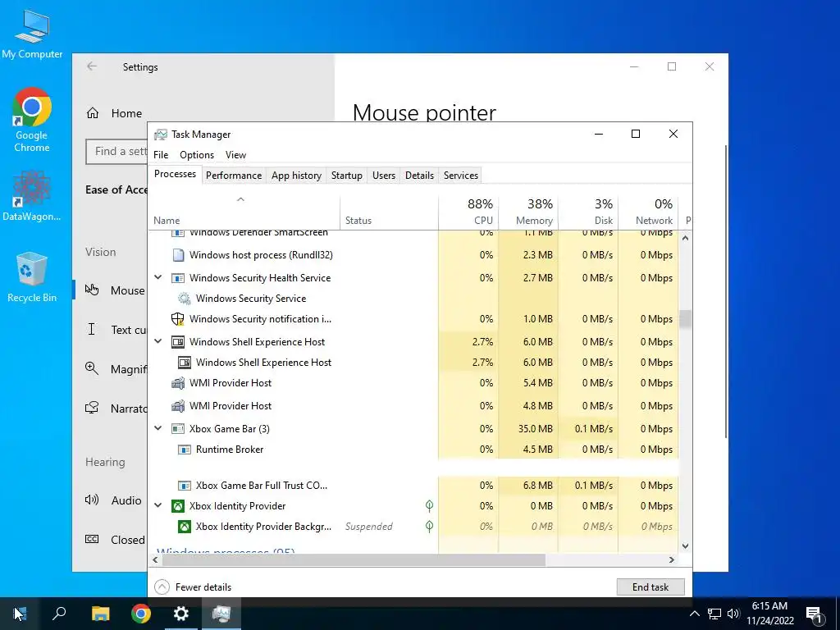Click Windows host process (Rundll32) icon

tap(178, 255)
